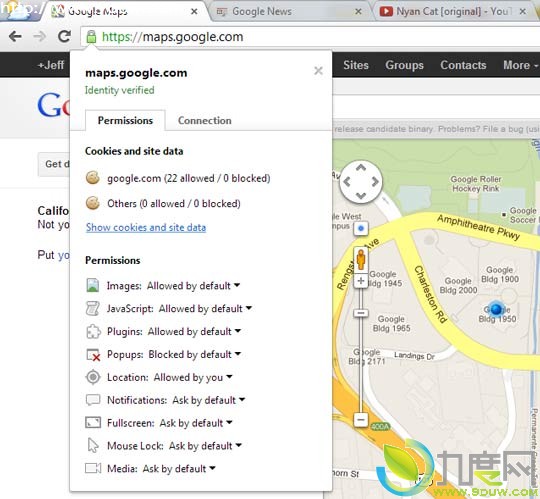Click the Amphitheatre Pkwy road label

point(478,227)
